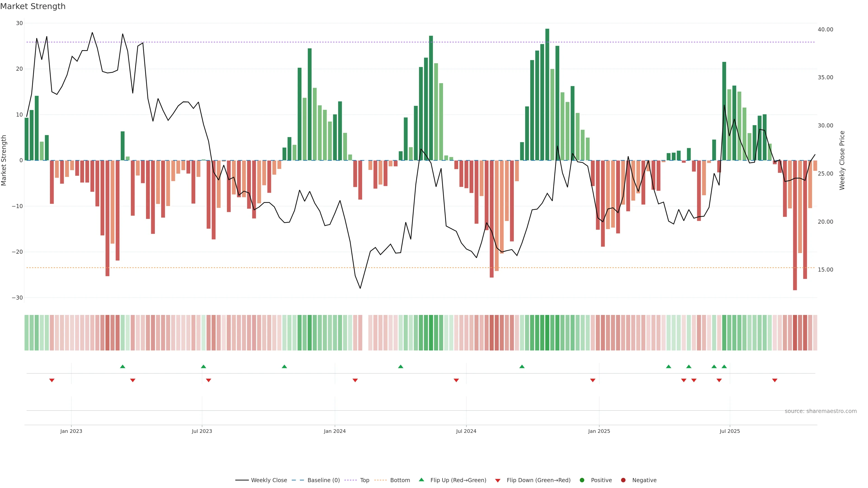Image resolution: width=868 pixels, height=488 pixels.
Task: Click the dark red Negative legend dot
Action: pos(623,480)
